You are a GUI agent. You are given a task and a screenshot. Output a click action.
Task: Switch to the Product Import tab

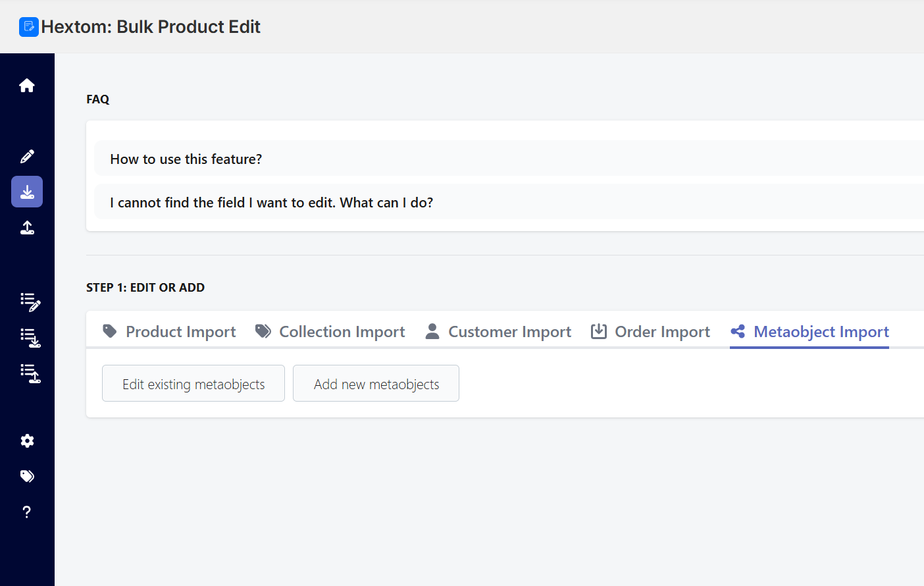pos(169,331)
